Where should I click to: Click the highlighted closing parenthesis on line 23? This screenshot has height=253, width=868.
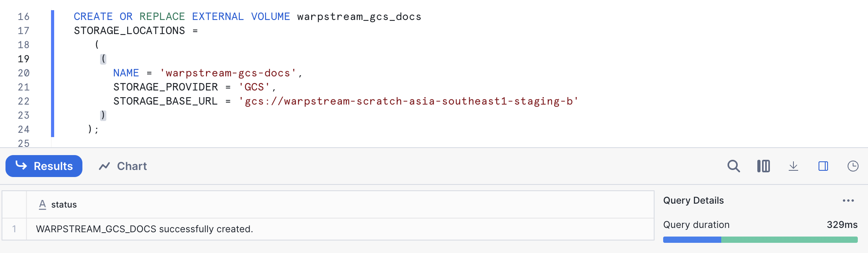103,115
